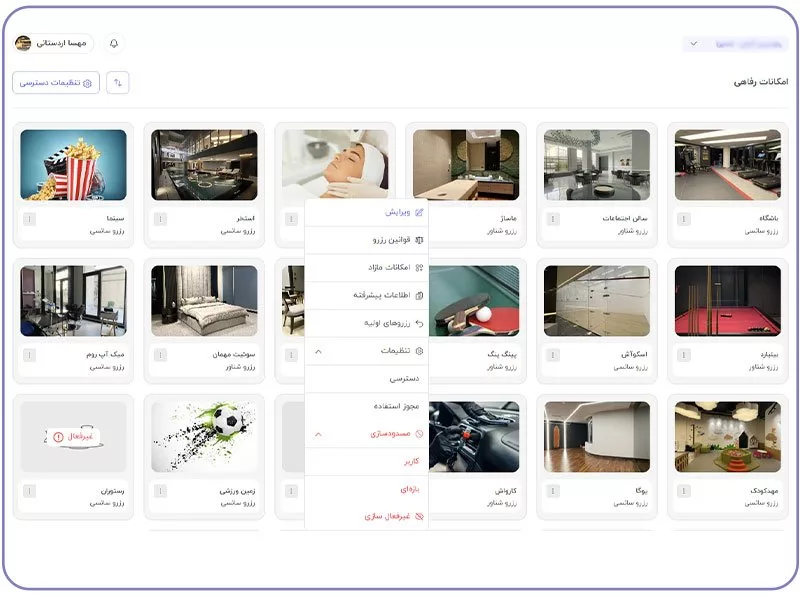Click the sort arrows icon button
This screenshot has width=800, height=599.
[117, 83]
